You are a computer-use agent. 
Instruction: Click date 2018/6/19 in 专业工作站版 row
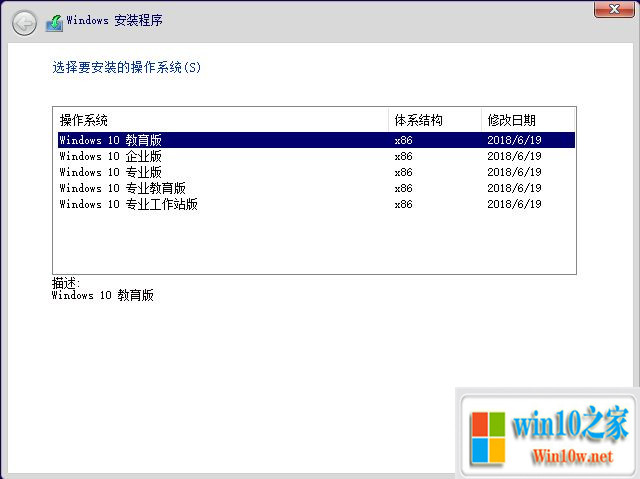click(x=514, y=204)
